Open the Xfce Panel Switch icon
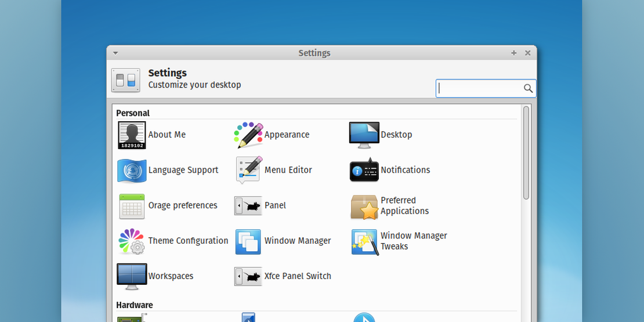644x322 pixels. click(248, 276)
